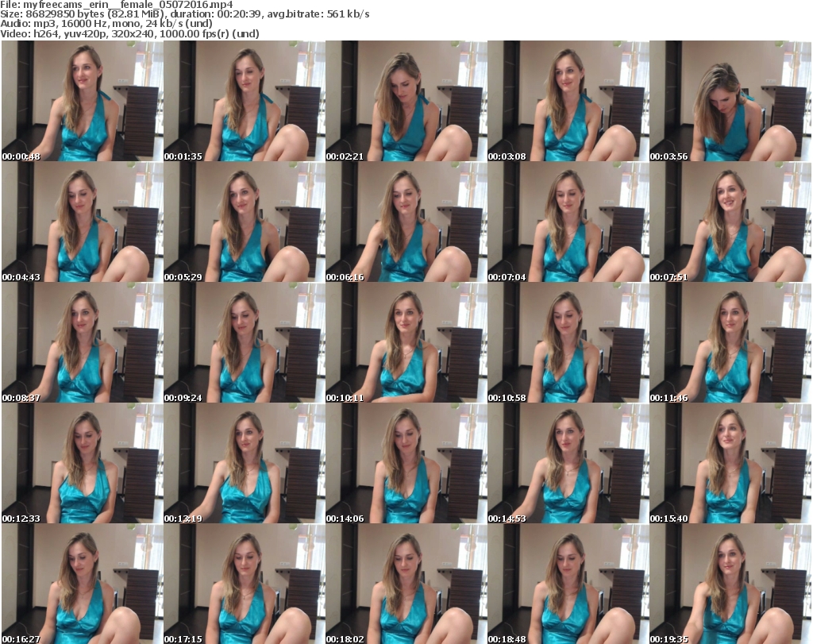Select the thumbnail stamped 00:03:56

730,101
